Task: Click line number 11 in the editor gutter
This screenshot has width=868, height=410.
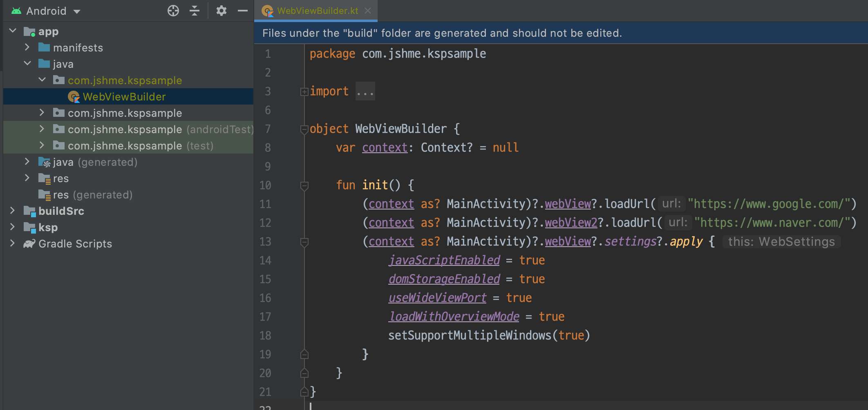Action: click(265, 204)
